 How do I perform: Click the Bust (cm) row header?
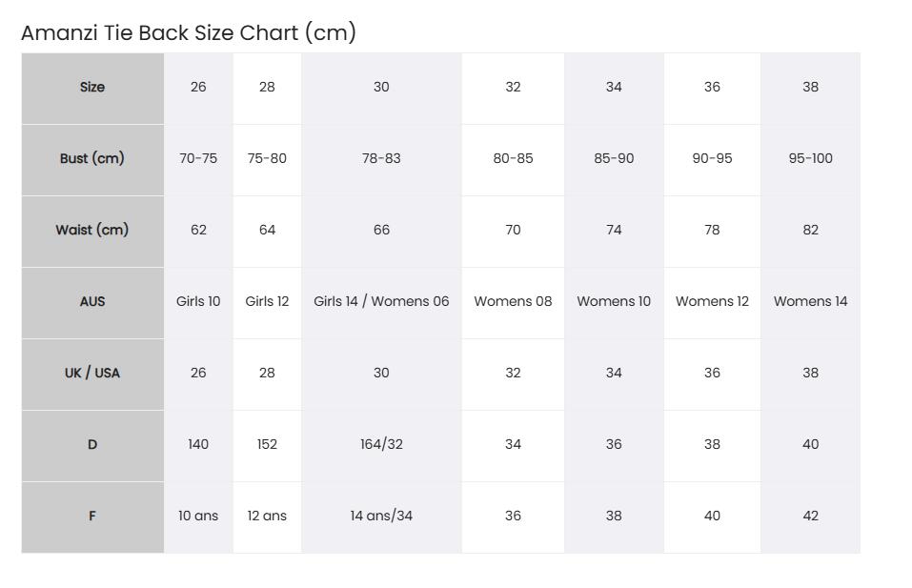(92, 159)
